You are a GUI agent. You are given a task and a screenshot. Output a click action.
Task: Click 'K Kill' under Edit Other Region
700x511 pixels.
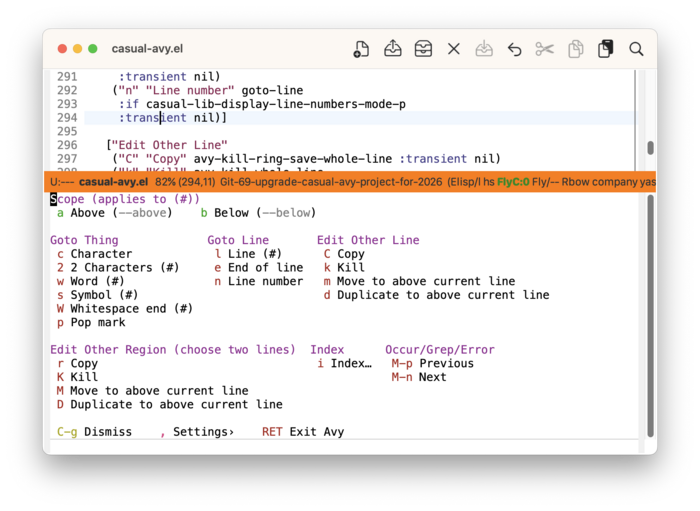tap(77, 377)
